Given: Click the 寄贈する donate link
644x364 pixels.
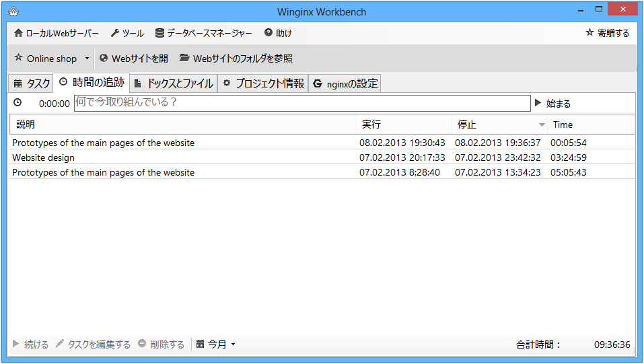Looking at the screenshot, I should 608,33.
